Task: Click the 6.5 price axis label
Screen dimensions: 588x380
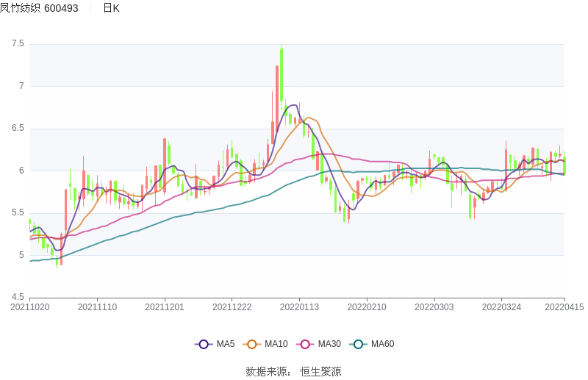Action: coord(18,129)
